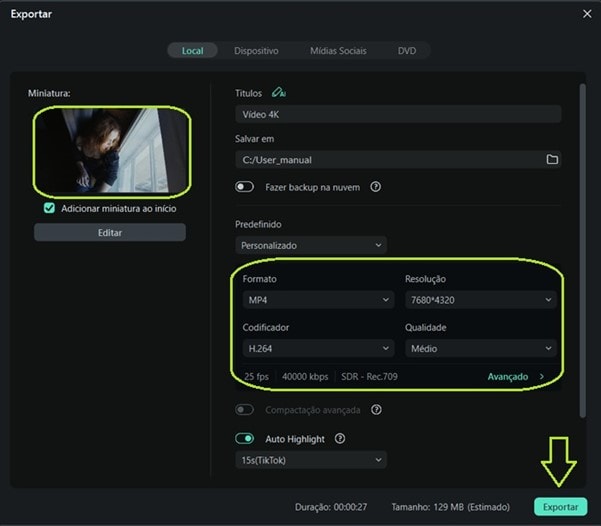Viewport: 601px width, 526px height.
Task: Click the Exportar button
Action: [560, 506]
